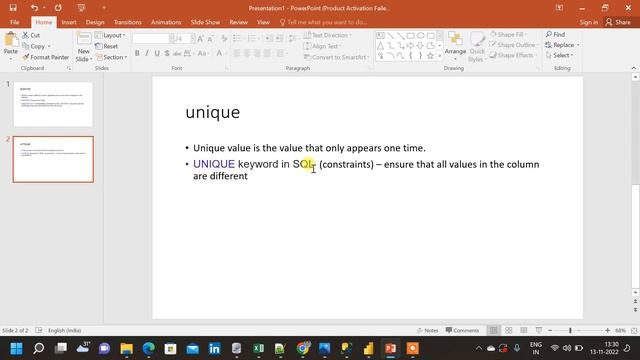Open the Layout dropdown
The image size is (640, 360).
(110, 36)
